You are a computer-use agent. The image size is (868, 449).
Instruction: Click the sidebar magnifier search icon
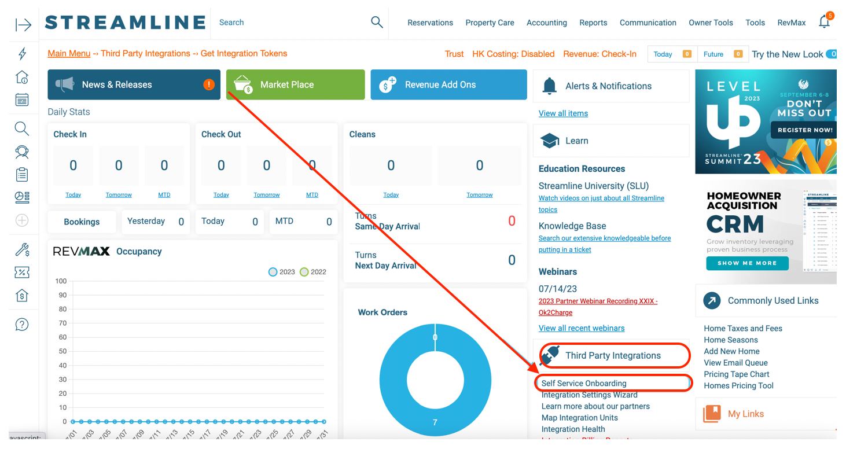click(22, 128)
